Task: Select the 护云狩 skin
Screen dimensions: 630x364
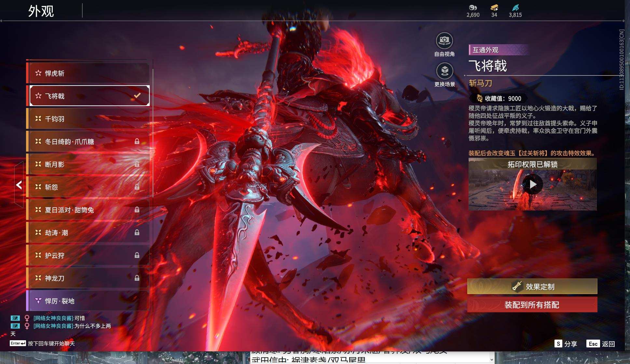Action: (88, 255)
